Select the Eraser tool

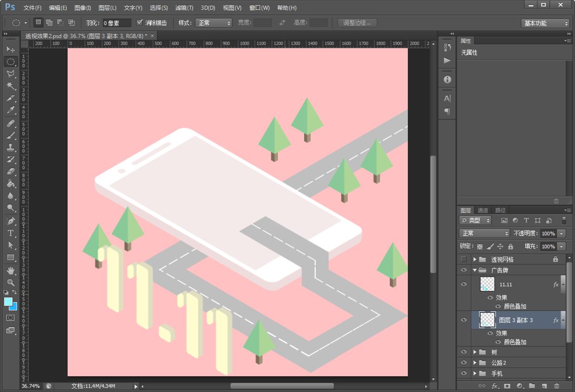pos(11,172)
